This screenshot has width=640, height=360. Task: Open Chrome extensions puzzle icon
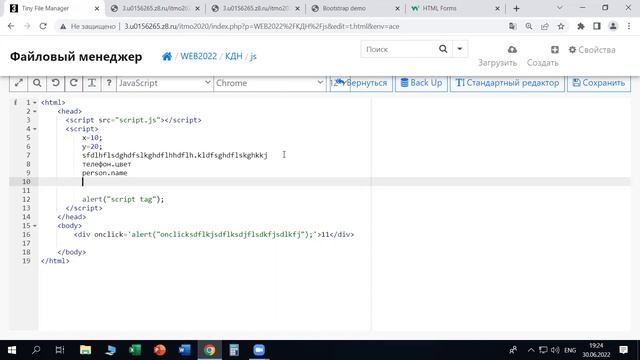click(580, 26)
